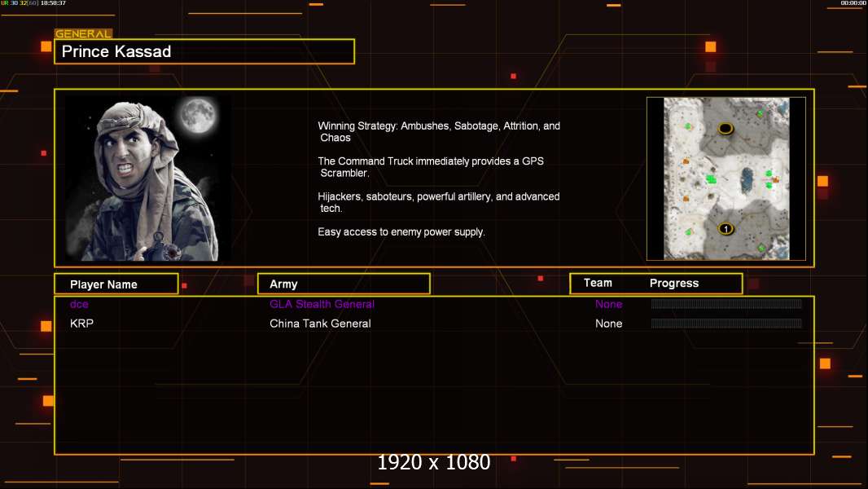
Task: Click the Team column header label
Action: [x=598, y=283]
